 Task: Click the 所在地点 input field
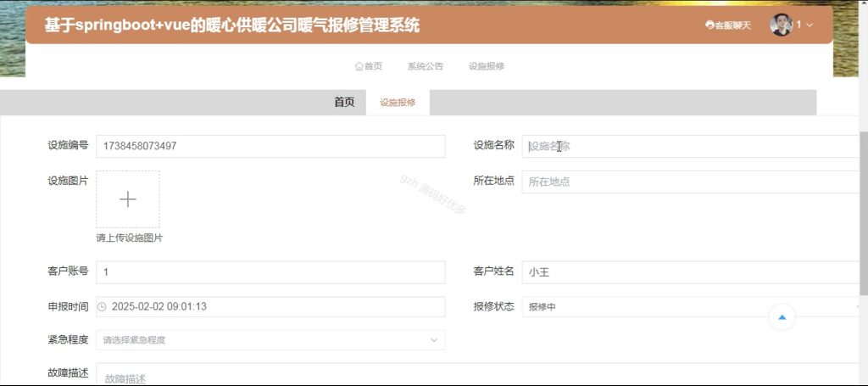691,182
